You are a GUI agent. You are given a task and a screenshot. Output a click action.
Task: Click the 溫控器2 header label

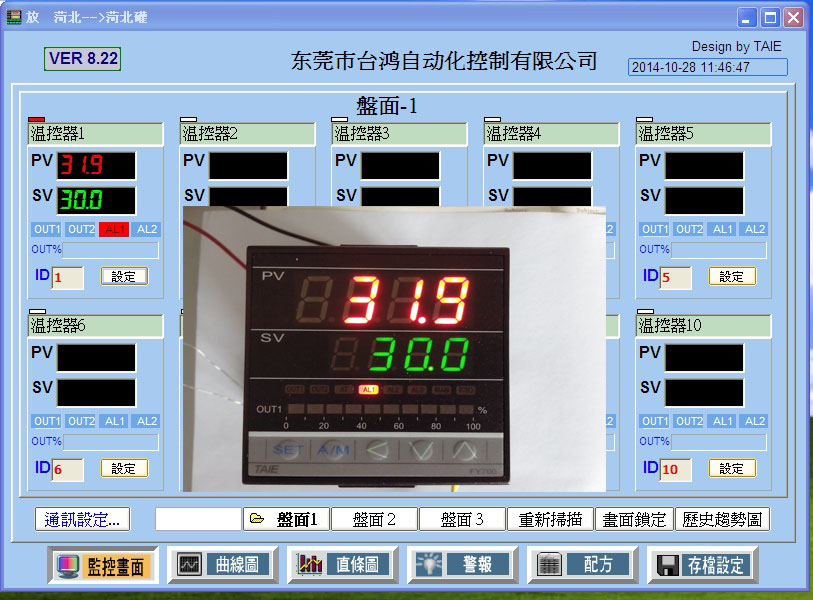[x=247, y=134]
